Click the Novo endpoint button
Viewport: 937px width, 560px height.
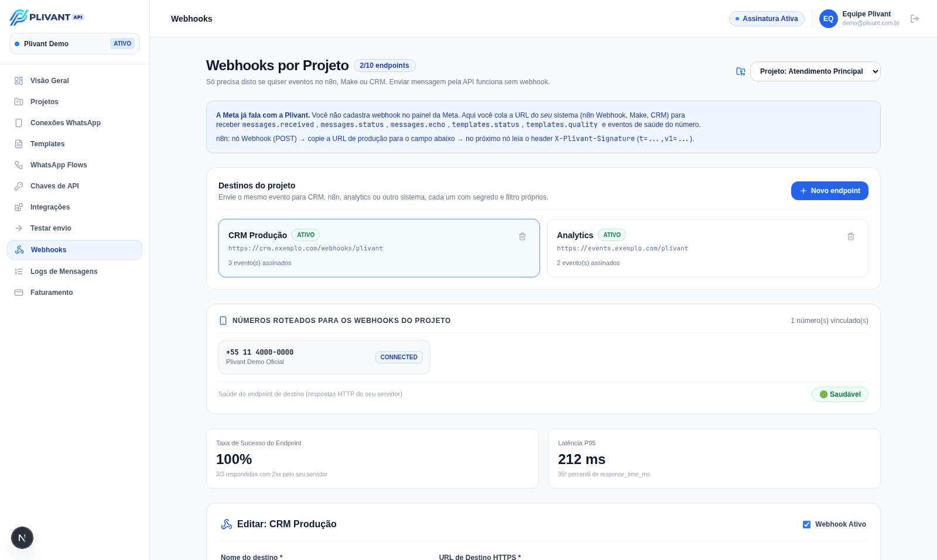pos(830,191)
